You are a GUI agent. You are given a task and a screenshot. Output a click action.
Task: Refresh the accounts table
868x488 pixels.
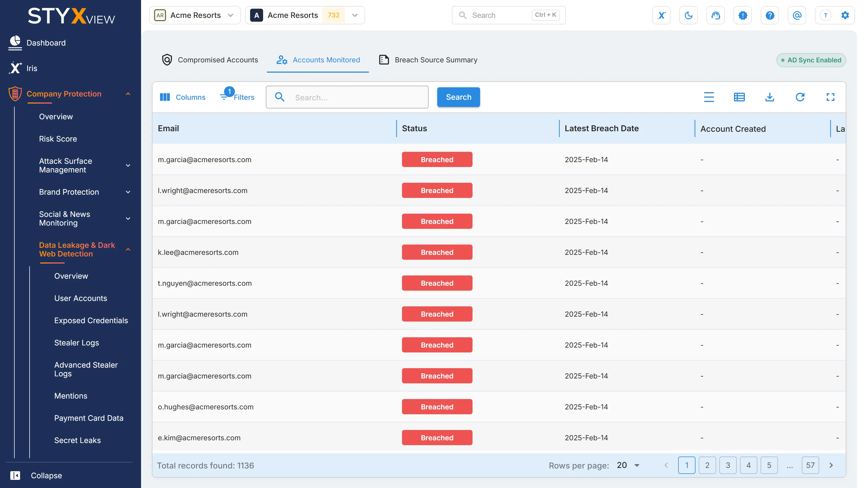pyautogui.click(x=800, y=97)
